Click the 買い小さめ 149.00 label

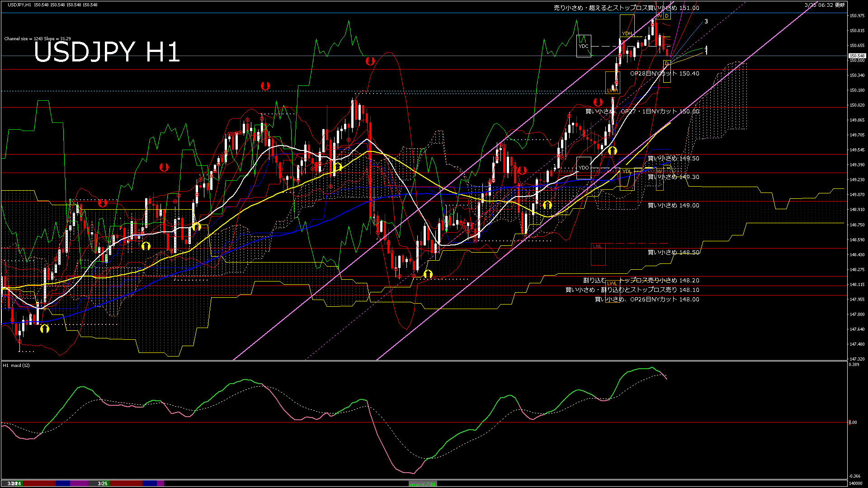(674, 206)
